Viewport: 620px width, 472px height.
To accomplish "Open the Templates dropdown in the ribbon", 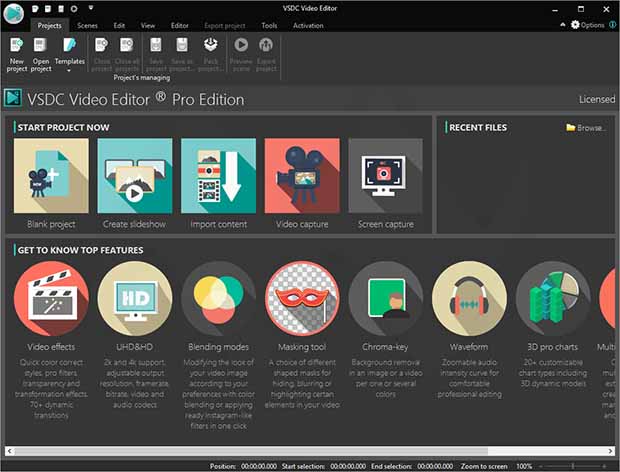I will point(70,55).
